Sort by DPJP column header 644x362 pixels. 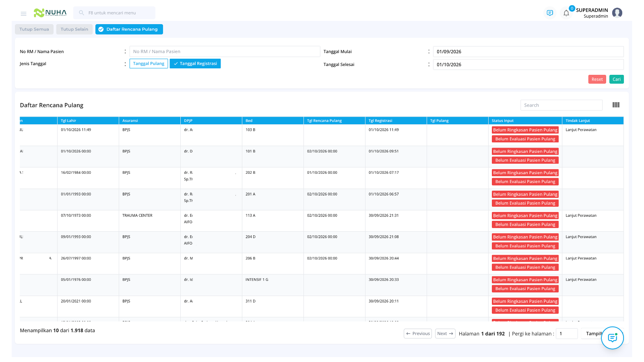click(x=211, y=121)
